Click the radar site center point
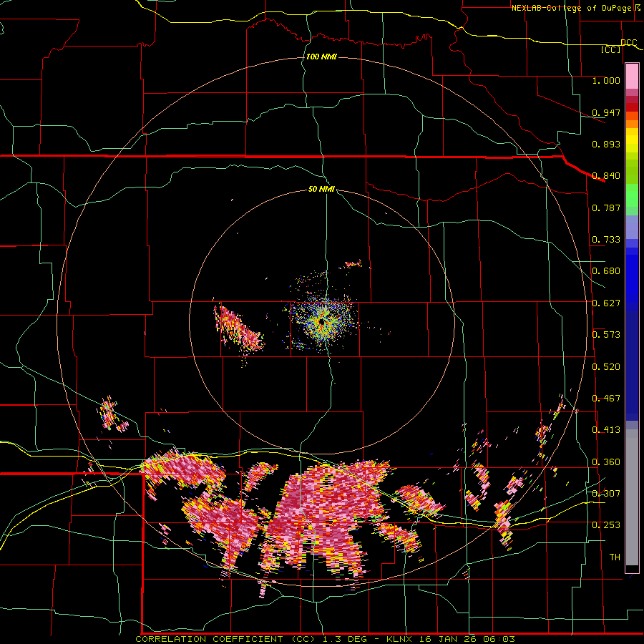Image resolution: width=644 pixels, height=644 pixels. click(x=322, y=323)
